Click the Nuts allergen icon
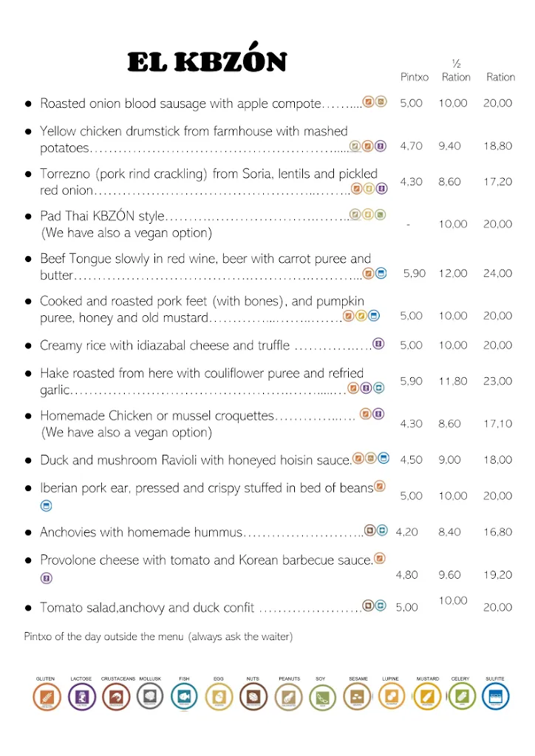Image resolution: width=535 pixels, height=756 pixels. [253, 696]
